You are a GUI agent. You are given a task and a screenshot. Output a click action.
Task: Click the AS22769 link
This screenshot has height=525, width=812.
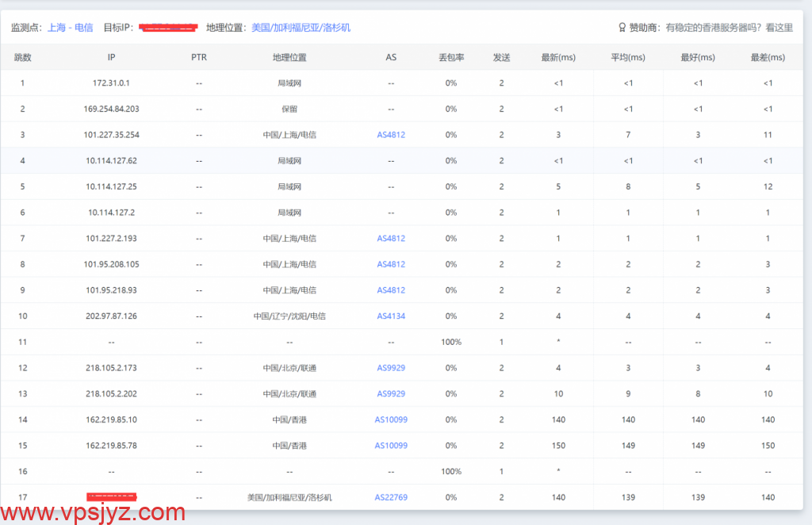tap(391, 497)
